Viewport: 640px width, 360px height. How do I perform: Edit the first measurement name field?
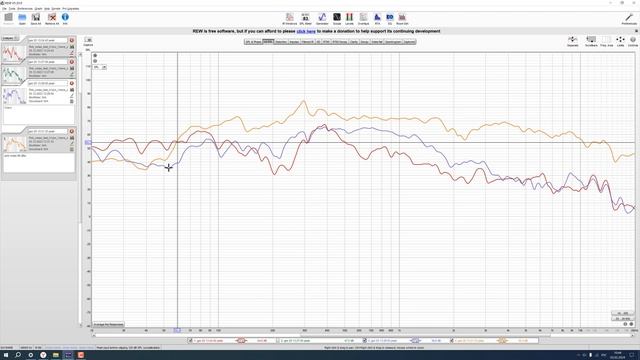(x=48, y=40)
